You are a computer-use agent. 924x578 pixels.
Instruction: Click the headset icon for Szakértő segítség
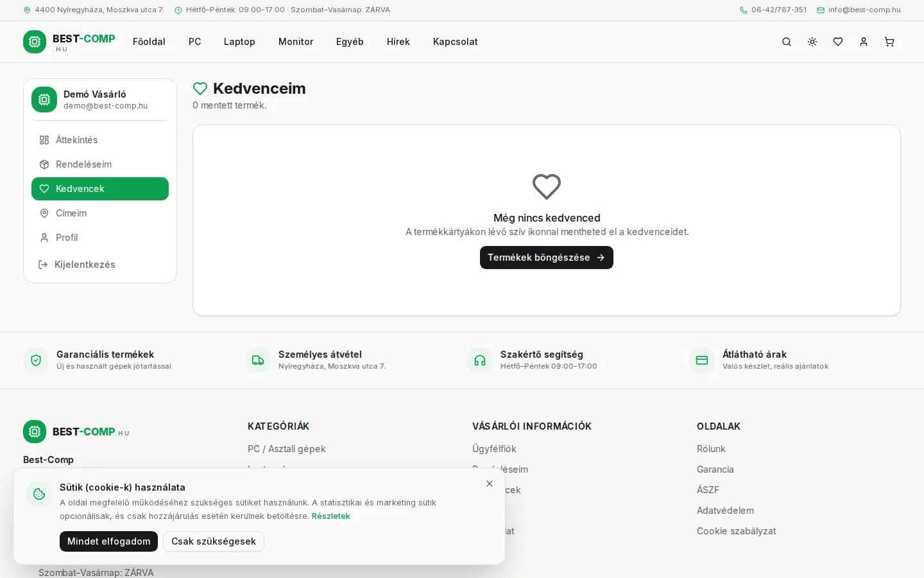pyautogui.click(x=480, y=360)
